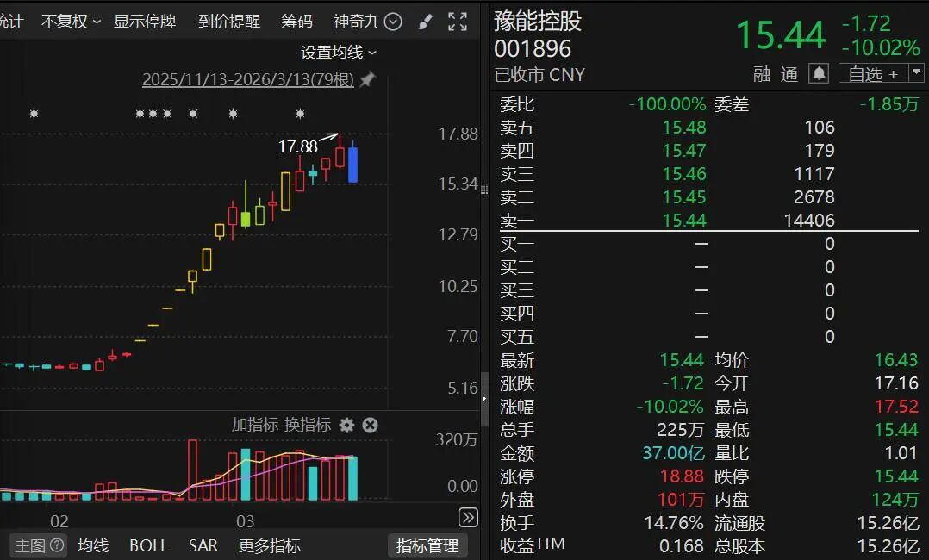Viewport: 929px width, 560px height.
Task: Open price alerts via the bell icon
Action: (x=817, y=74)
